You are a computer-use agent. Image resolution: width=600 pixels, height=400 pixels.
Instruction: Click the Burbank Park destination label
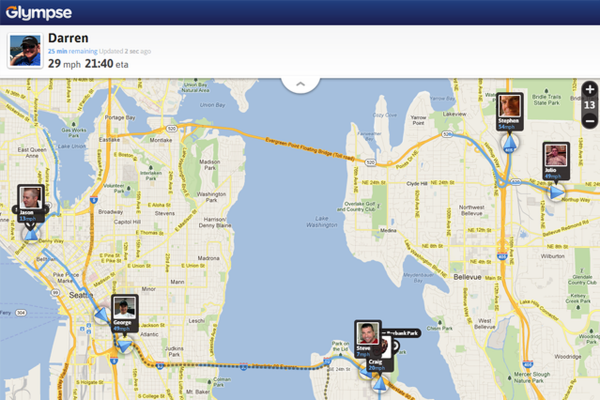coord(401,333)
